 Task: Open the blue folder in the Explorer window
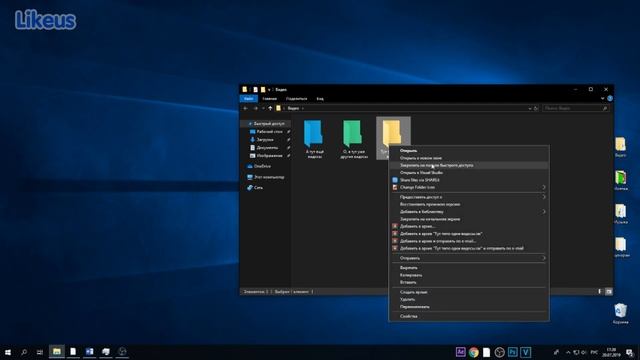coord(313,134)
